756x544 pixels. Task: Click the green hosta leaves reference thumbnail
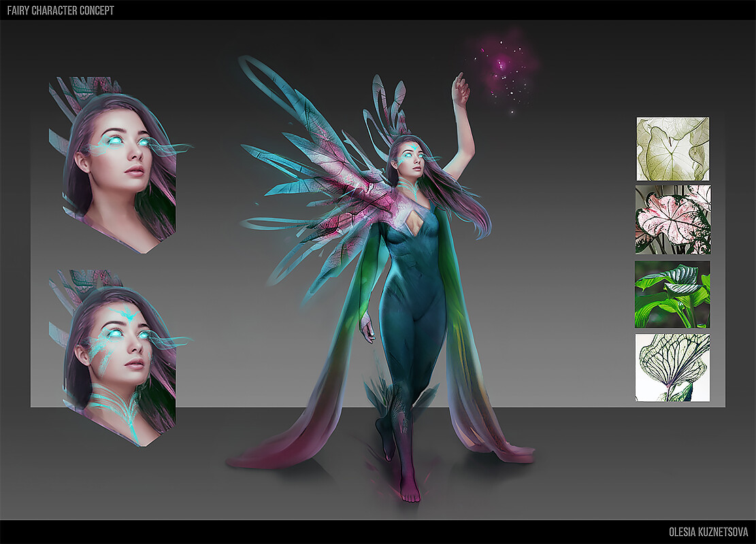click(672, 294)
